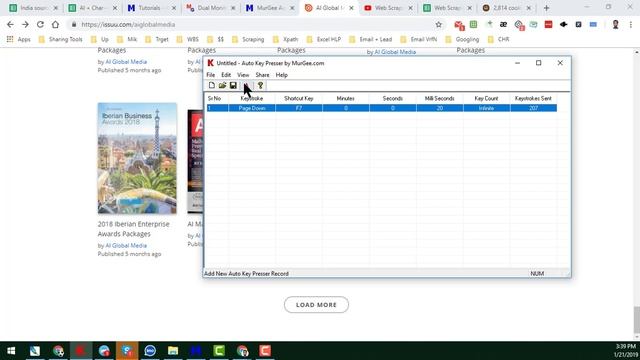The width and height of the screenshot is (640, 360).
Task: Open the Share menu in Auto Key Presser
Action: (x=262, y=75)
